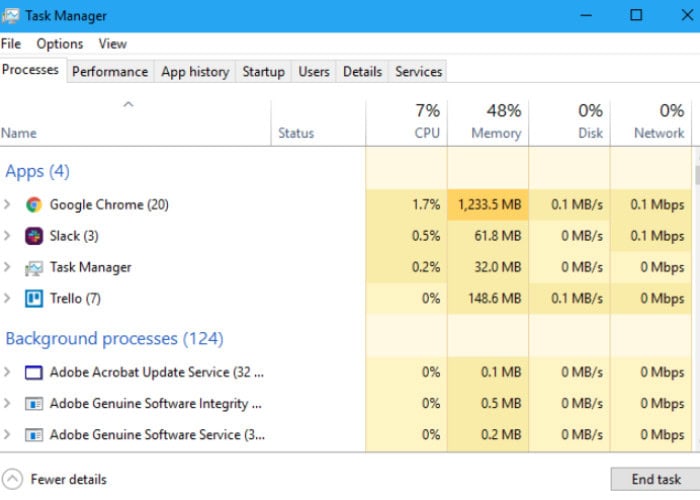The width and height of the screenshot is (700, 500).
Task: Click the Adobe Genuine Software Integrity icon
Action: 34,404
